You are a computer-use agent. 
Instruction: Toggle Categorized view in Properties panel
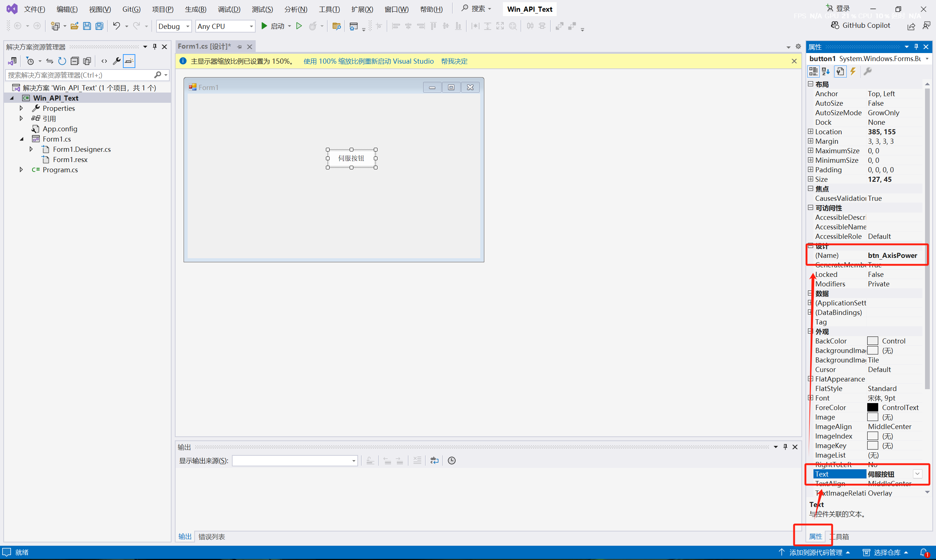click(813, 71)
